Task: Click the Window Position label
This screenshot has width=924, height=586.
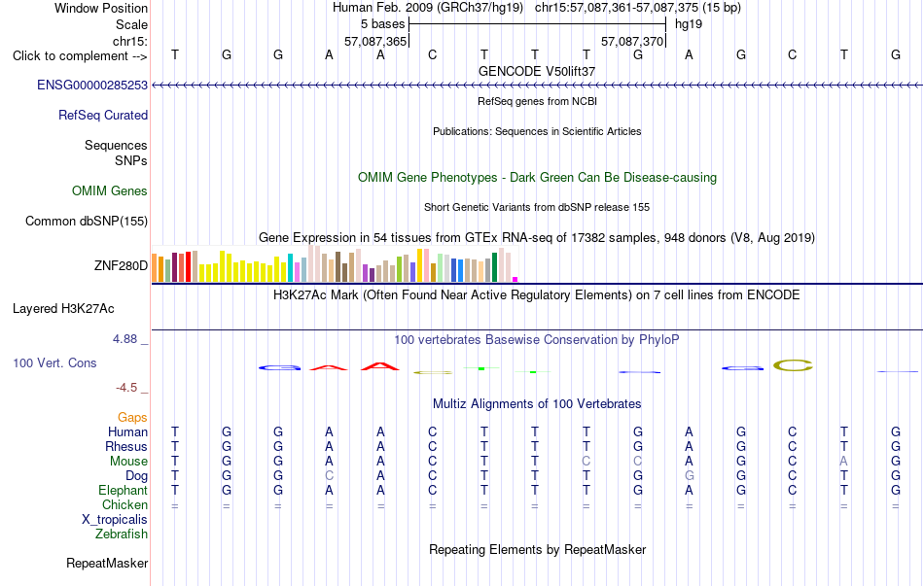Action: tap(101, 8)
